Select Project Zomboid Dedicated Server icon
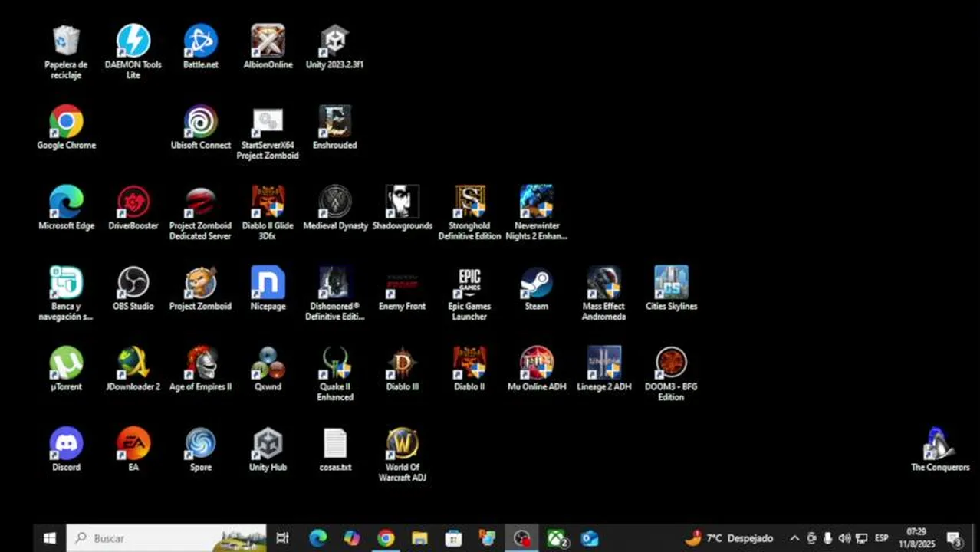Image resolution: width=980 pixels, height=552 pixels. [201, 213]
